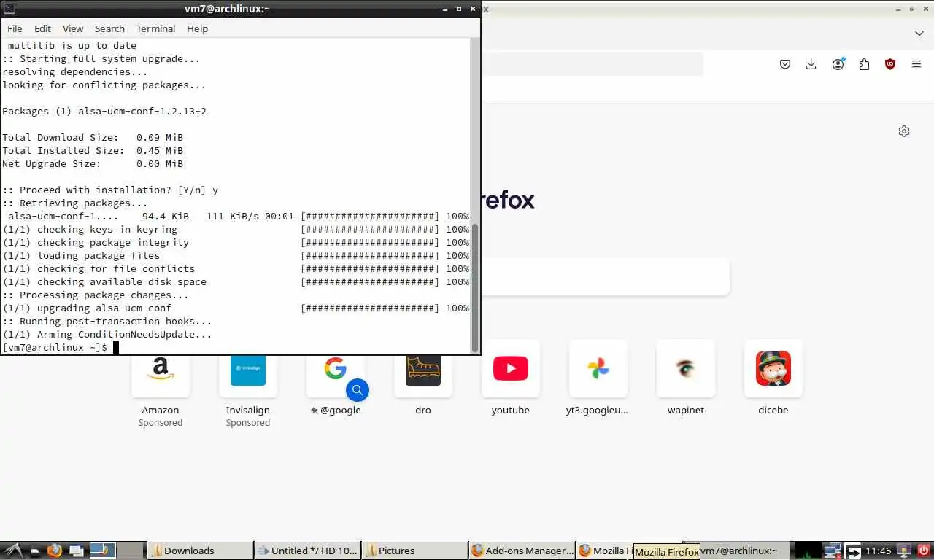Click the 'Starting full system upgrade...' line
This screenshot has height=560, width=934.
101,58
